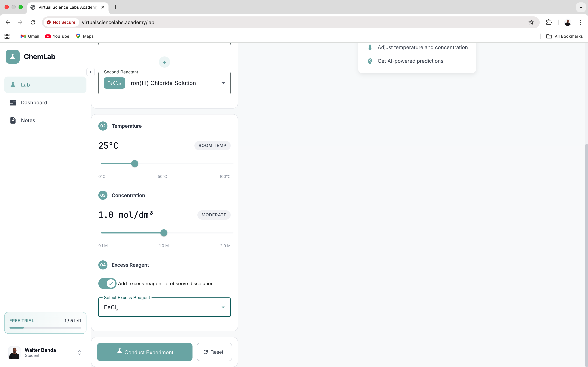Expand the Walter Banda account menu
Image resolution: width=588 pixels, height=367 pixels.
79,352
